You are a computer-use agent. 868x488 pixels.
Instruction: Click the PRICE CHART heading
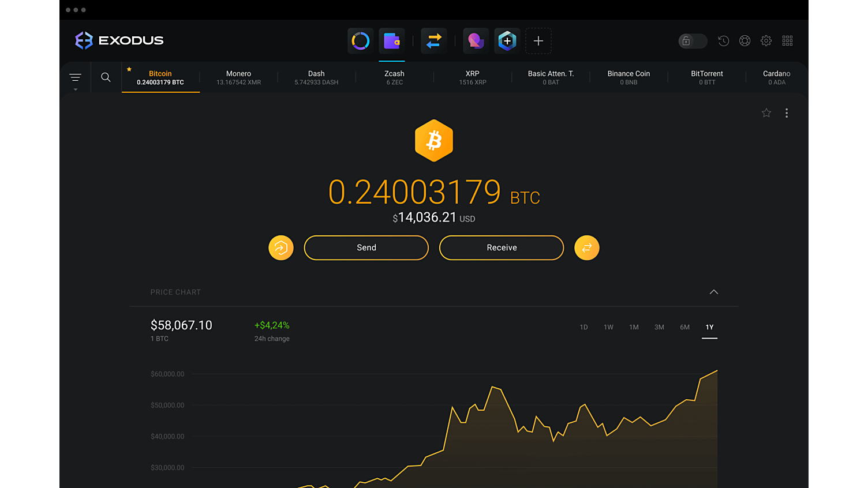(175, 292)
